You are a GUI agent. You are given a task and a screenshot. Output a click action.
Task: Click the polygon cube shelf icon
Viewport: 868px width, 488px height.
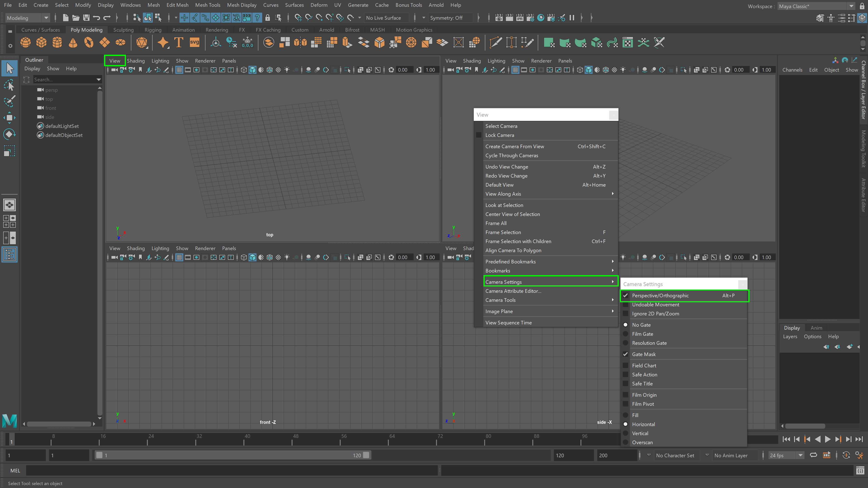pos(41,43)
